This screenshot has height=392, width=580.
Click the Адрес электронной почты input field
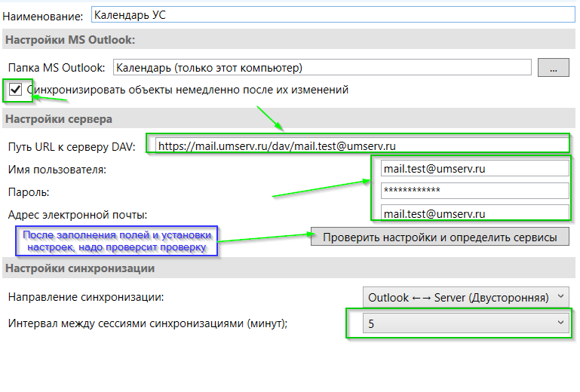(x=473, y=213)
